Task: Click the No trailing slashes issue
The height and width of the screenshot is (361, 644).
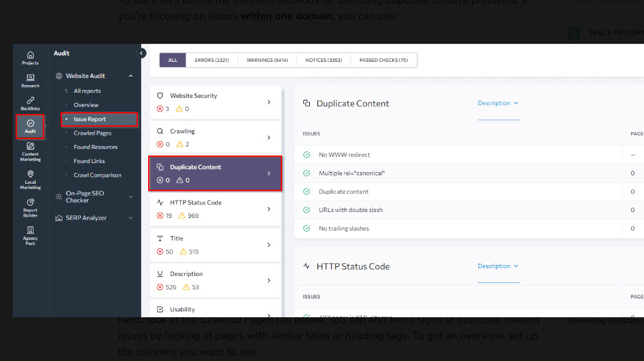Action: tap(344, 228)
